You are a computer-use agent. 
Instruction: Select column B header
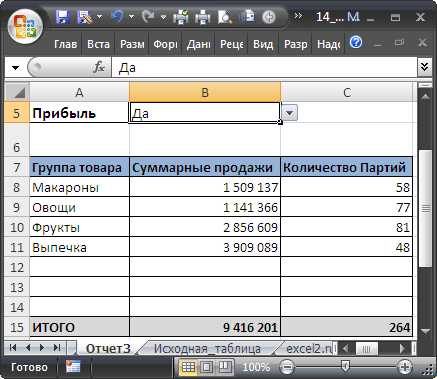[205, 92]
